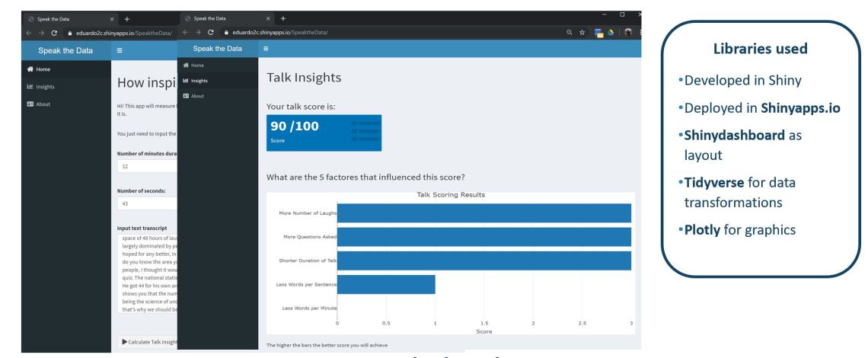Image resolution: width=868 pixels, height=358 pixels.
Task: Go back in the left browser window
Action: point(29,32)
